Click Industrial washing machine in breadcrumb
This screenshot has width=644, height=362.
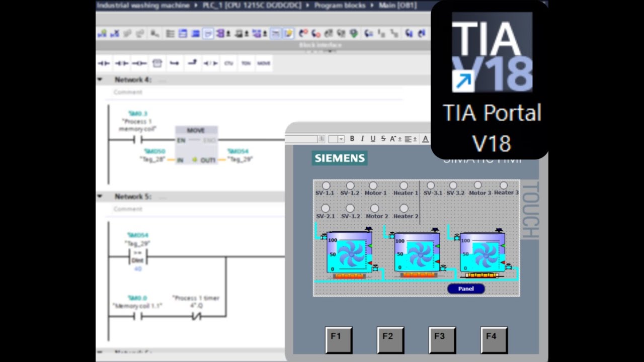point(143,5)
